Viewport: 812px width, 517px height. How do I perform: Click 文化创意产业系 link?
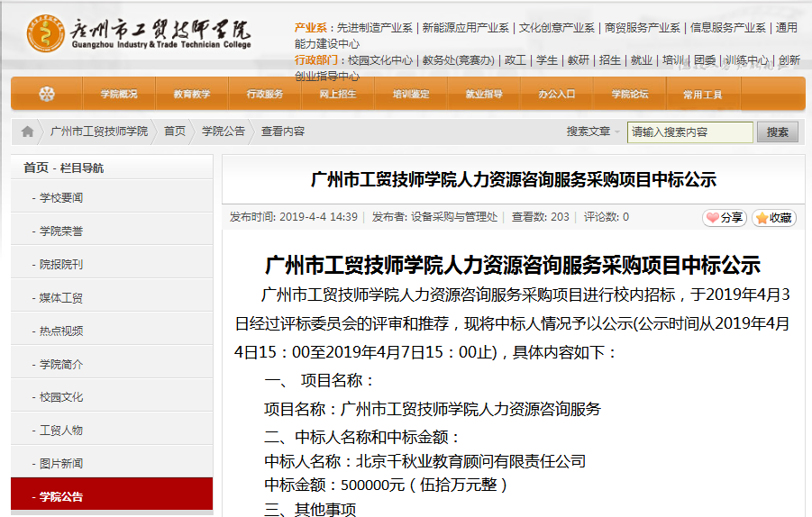(557, 27)
